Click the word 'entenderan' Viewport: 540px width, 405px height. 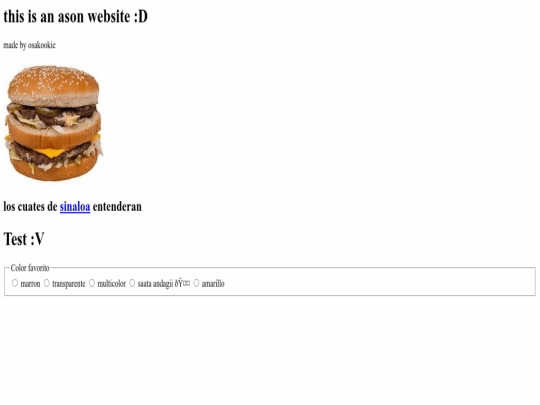pyautogui.click(x=117, y=207)
